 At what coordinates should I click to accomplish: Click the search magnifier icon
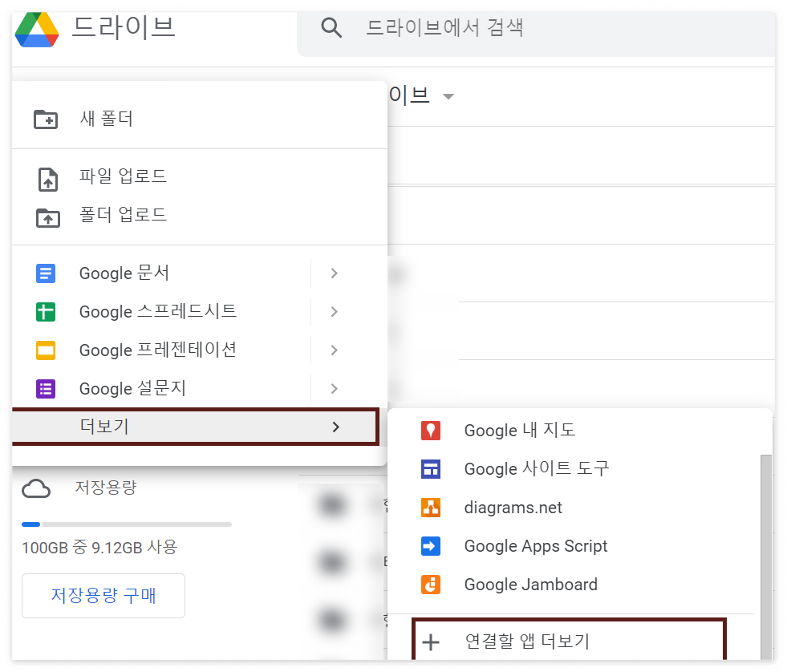[x=331, y=27]
